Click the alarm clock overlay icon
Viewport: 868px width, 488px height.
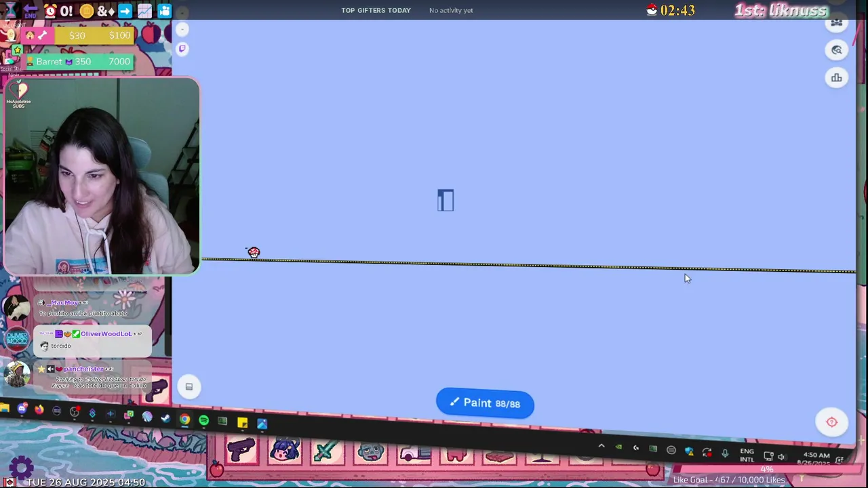coord(50,11)
